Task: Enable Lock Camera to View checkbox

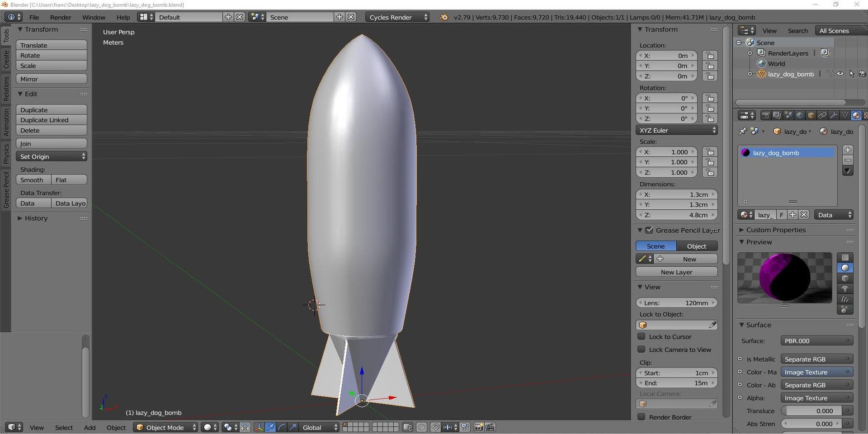Action: [x=641, y=349]
